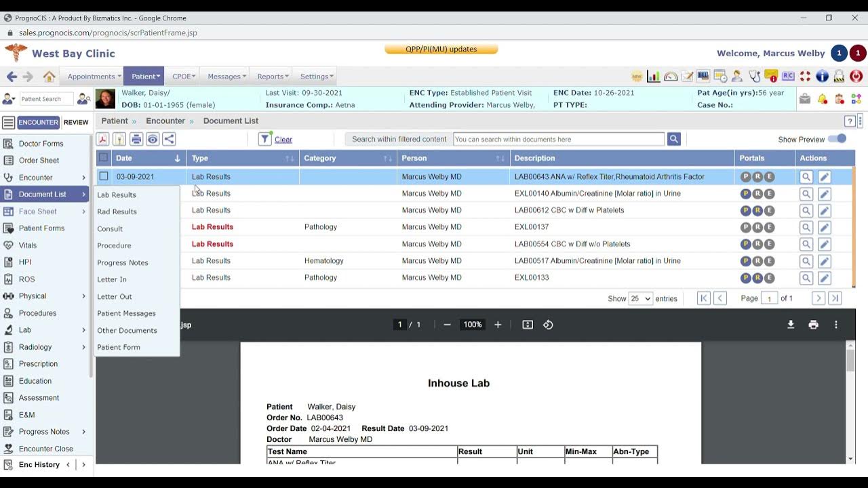The width and height of the screenshot is (868, 488).
Task: Open the bar chart reports icon
Action: coord(654,77)
